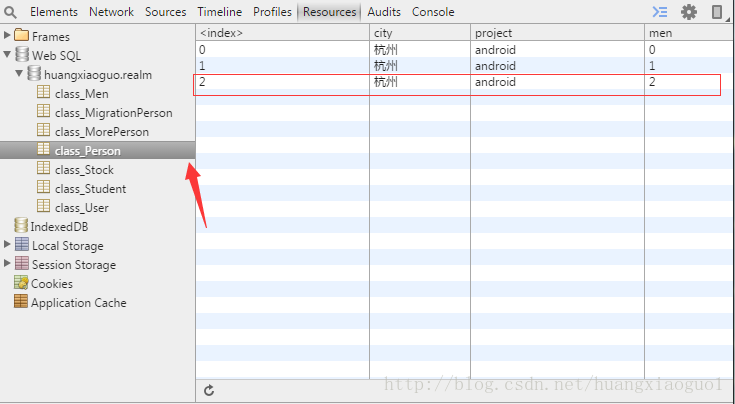
Task: Select the Application Cache label
Action: (x=79, y=303)
